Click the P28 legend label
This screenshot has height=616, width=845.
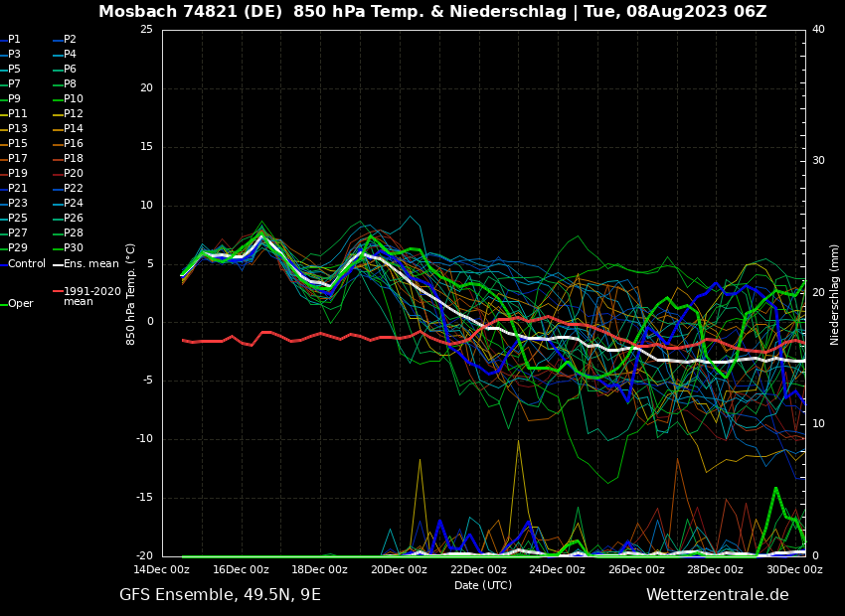pos(74,233)
